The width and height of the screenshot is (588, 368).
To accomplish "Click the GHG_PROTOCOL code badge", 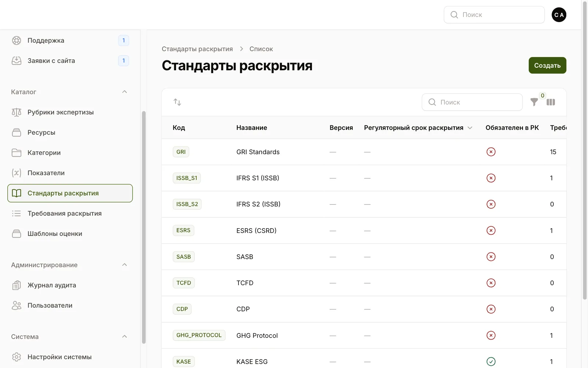I will pyautogui.click(x=199, y=335).
